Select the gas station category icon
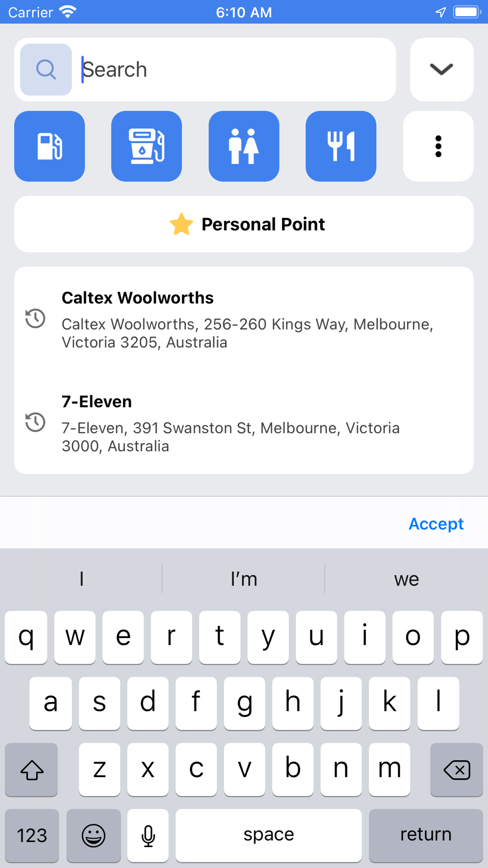The width and height of the screenshot is (488, 868). click(49, 146)
